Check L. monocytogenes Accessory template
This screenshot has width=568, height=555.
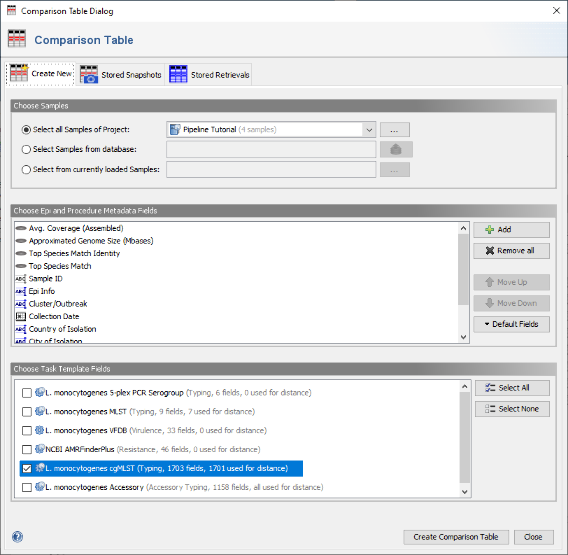tap(27, 488)
